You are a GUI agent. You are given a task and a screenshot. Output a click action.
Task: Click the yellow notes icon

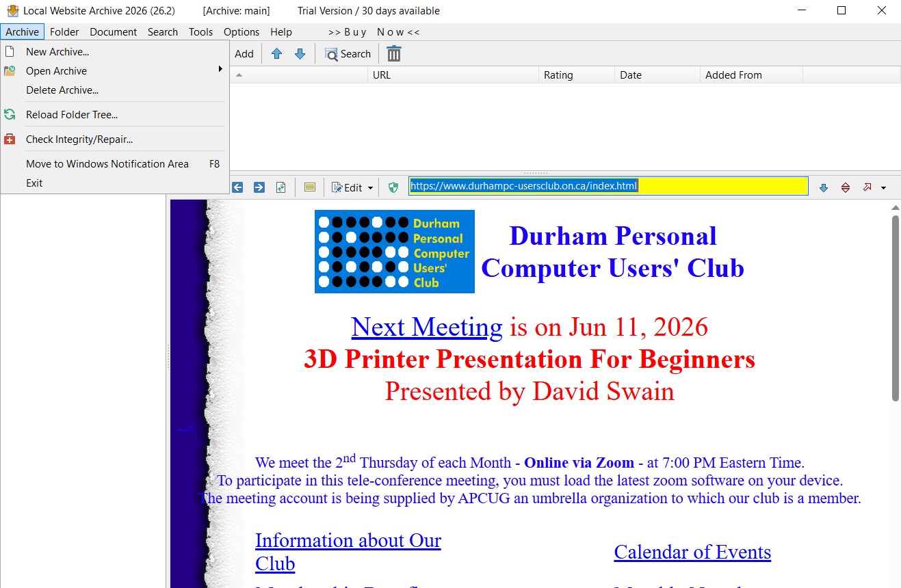pyautogui.click(x=309, y=187)
